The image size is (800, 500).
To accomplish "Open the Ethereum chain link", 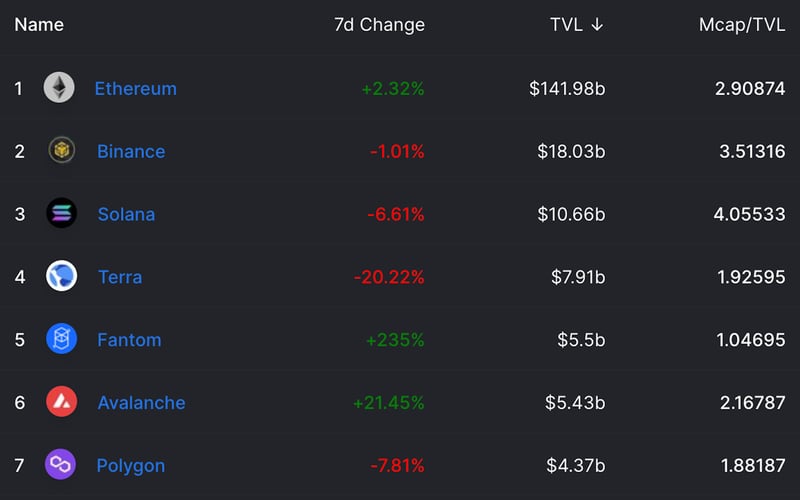I will tap(135, 88).
